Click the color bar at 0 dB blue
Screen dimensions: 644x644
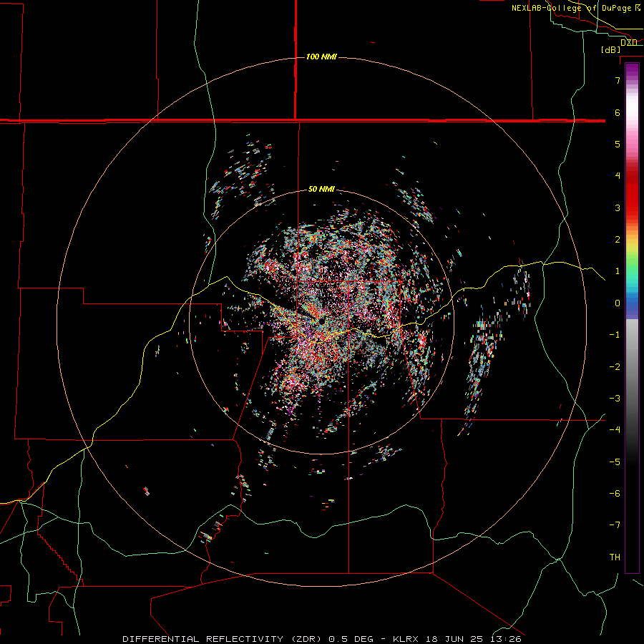point(632,303)
